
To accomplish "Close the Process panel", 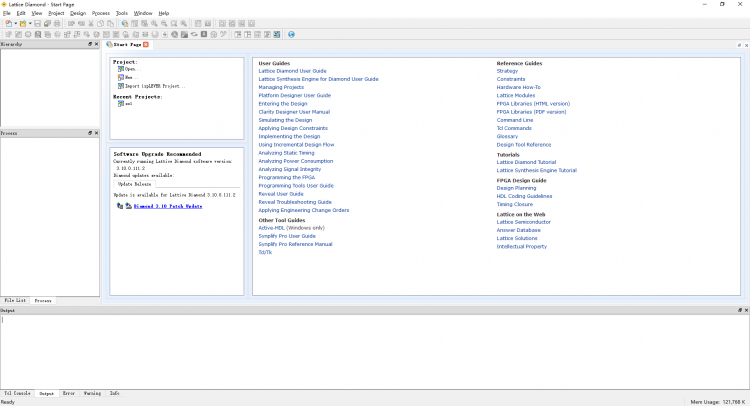I will click(96, 133).
